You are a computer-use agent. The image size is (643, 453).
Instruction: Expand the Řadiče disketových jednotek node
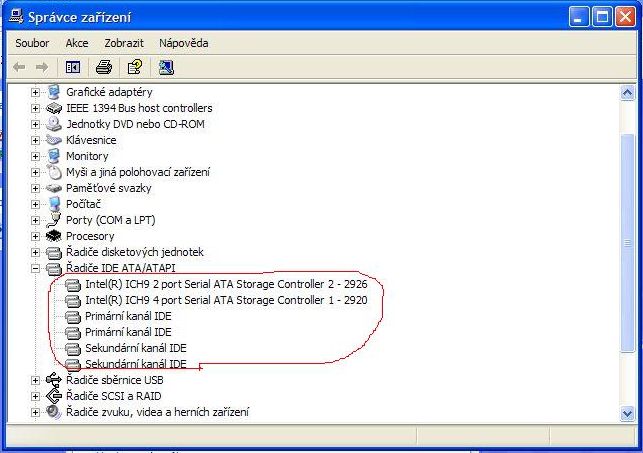[x=35, y=252]
